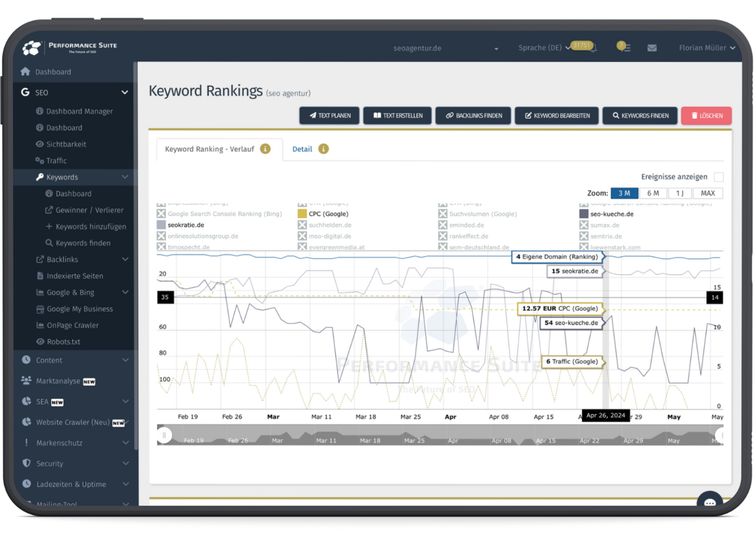Click the Dashboard Manager globe icon
This screenshot has height=546, width=756.
[x=40, y=111]
